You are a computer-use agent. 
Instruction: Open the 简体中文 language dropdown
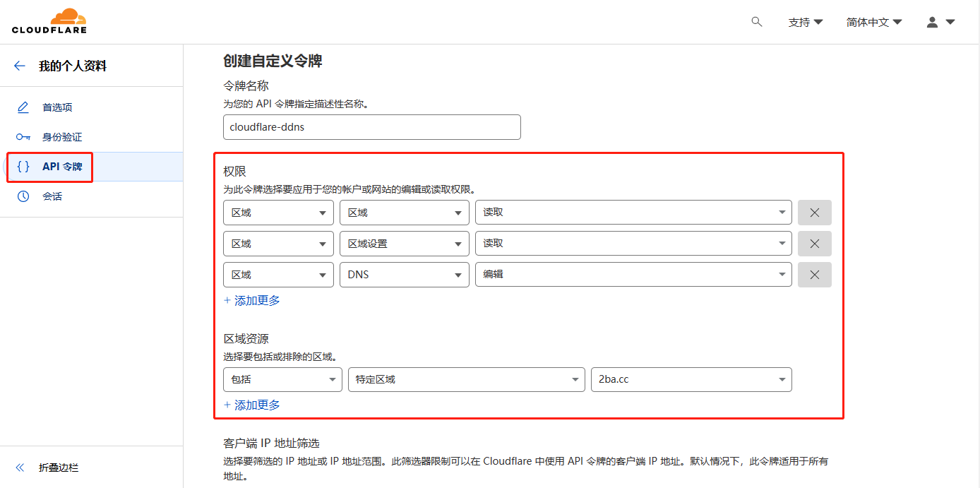pos(873,22)
